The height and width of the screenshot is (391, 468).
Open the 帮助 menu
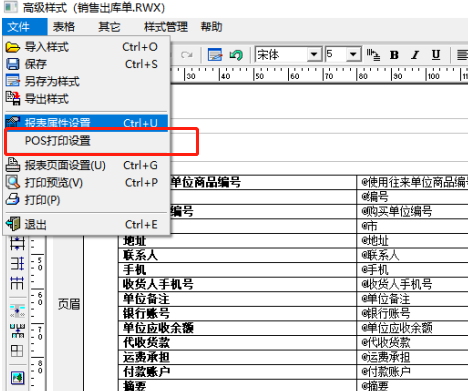211,27
